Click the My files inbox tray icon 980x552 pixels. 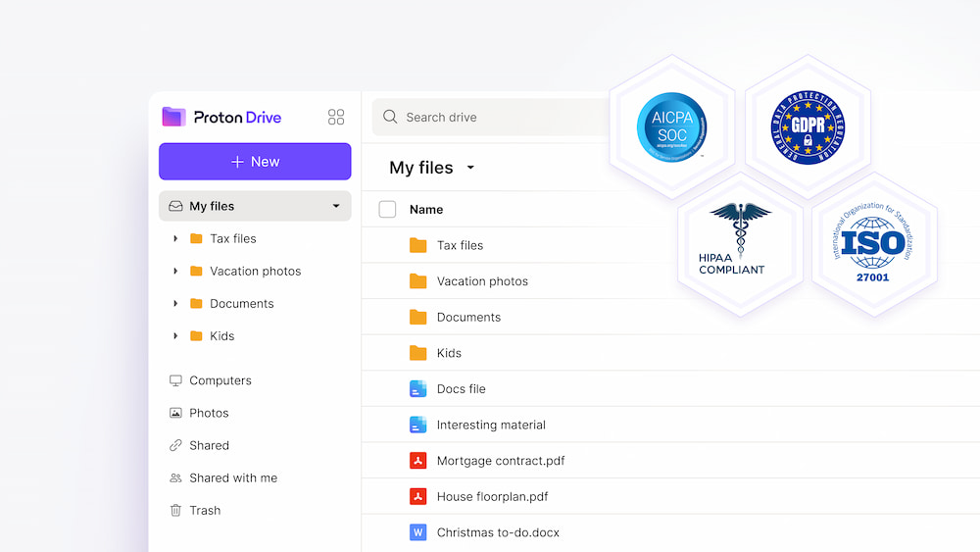(175, 206)
